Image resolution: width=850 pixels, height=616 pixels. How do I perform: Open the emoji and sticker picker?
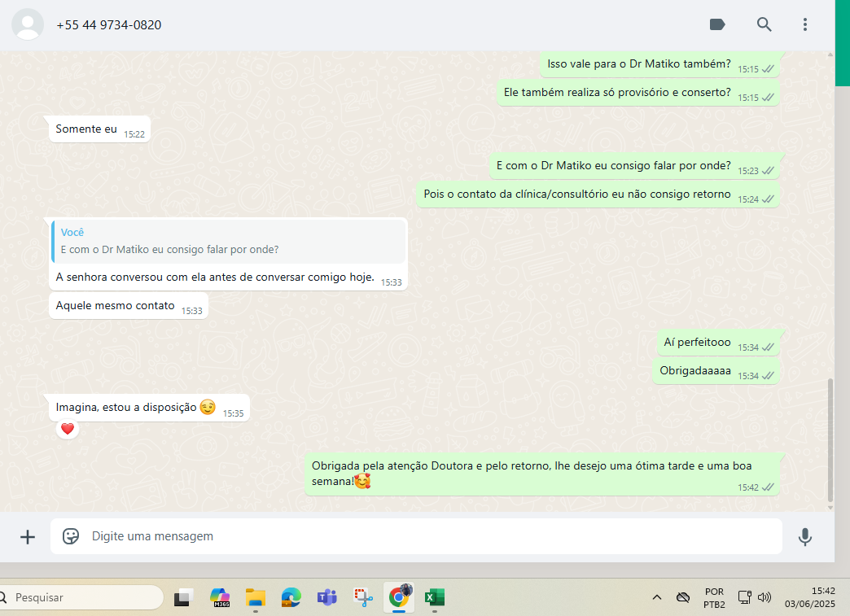coord(71,536)
